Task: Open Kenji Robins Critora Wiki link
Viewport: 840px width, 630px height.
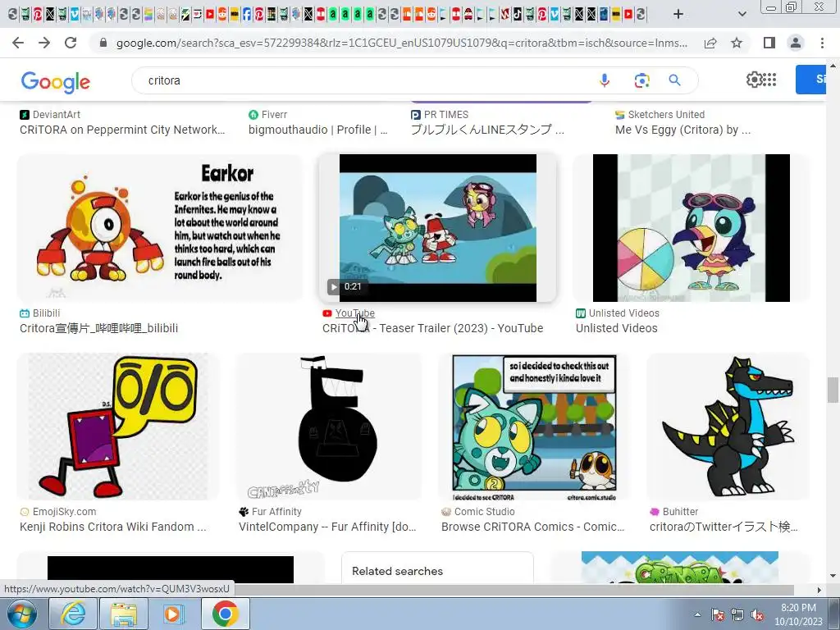Action: click(112, 527)
